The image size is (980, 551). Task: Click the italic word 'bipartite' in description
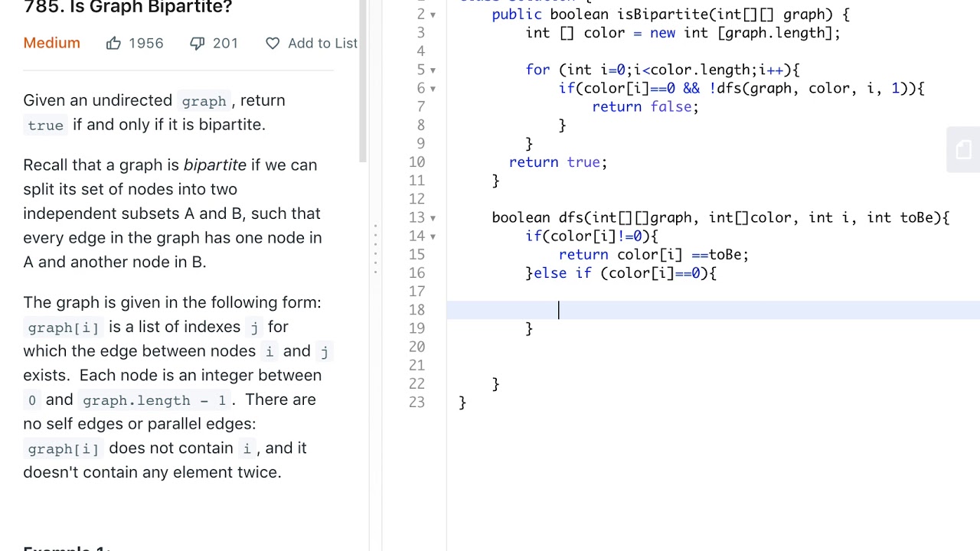pos(215,165)
